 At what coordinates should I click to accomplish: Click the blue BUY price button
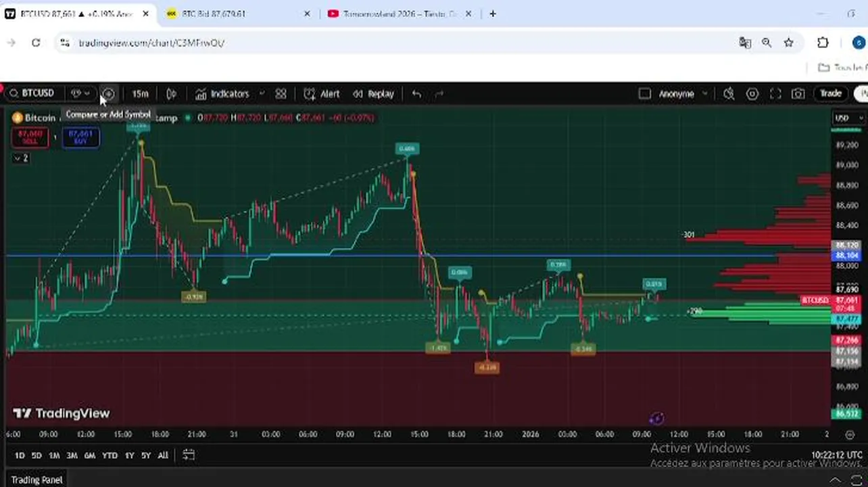80,137
